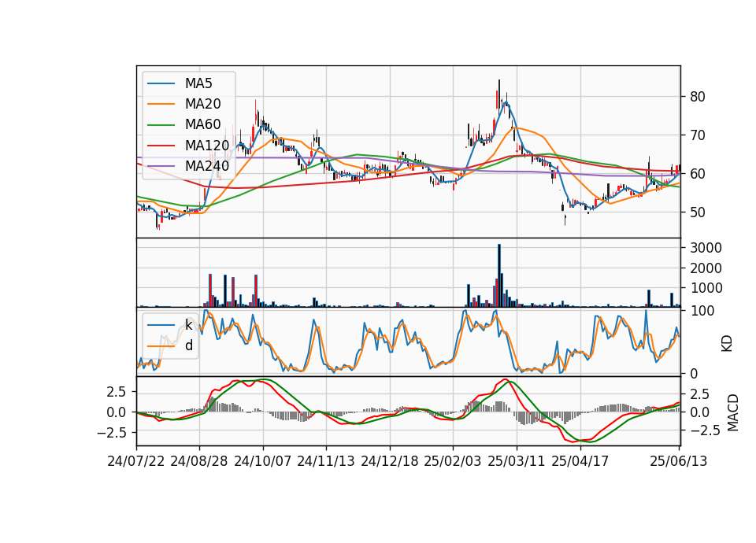
Task: Click the red MA120 legend line sample
Action: 161,146
